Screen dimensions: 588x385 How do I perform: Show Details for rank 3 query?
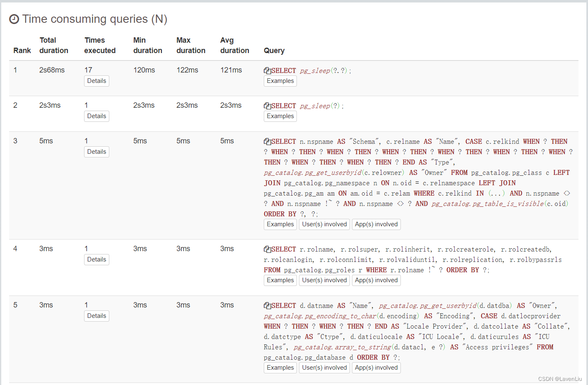[x=96, y=152]
